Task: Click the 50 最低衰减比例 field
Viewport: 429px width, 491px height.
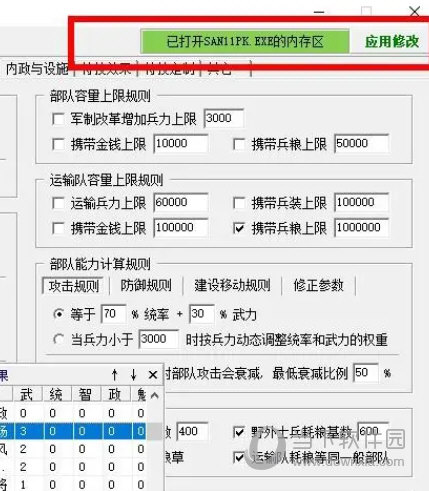Action: (x=366, y=373)
